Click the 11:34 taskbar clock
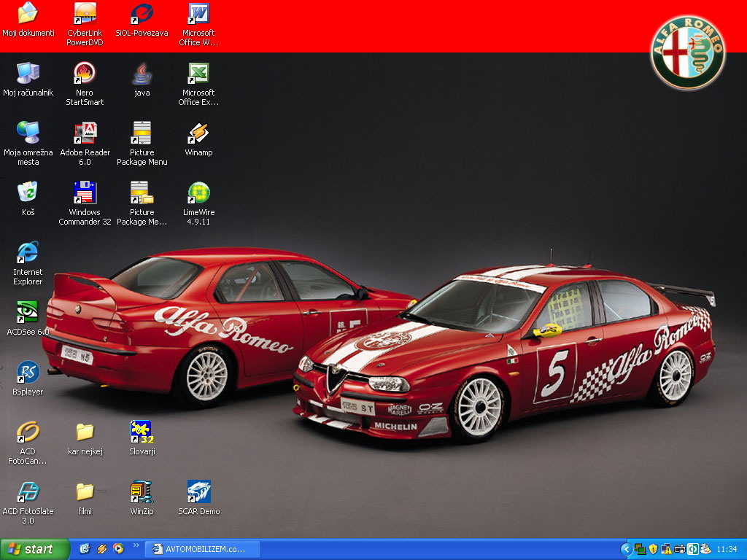The height and width of the screenshot is (560, 747). [x=727, y=550]
